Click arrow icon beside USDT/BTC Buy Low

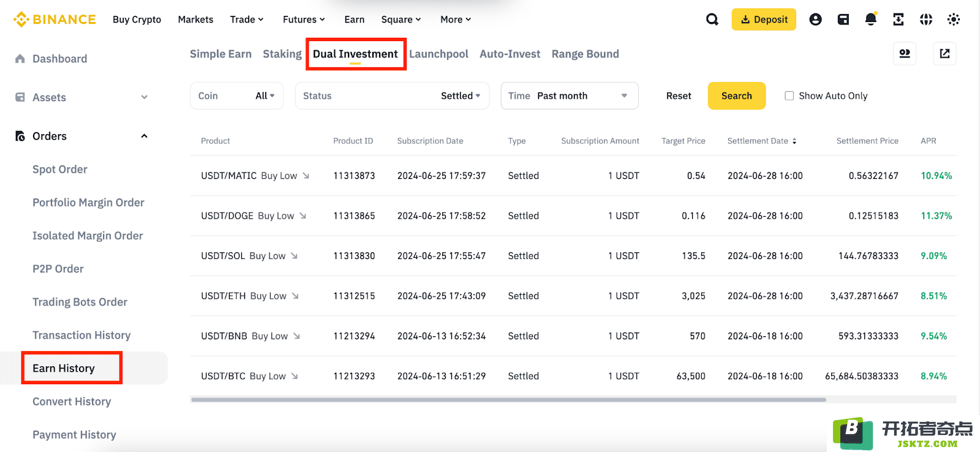click(x=295, y=376)
